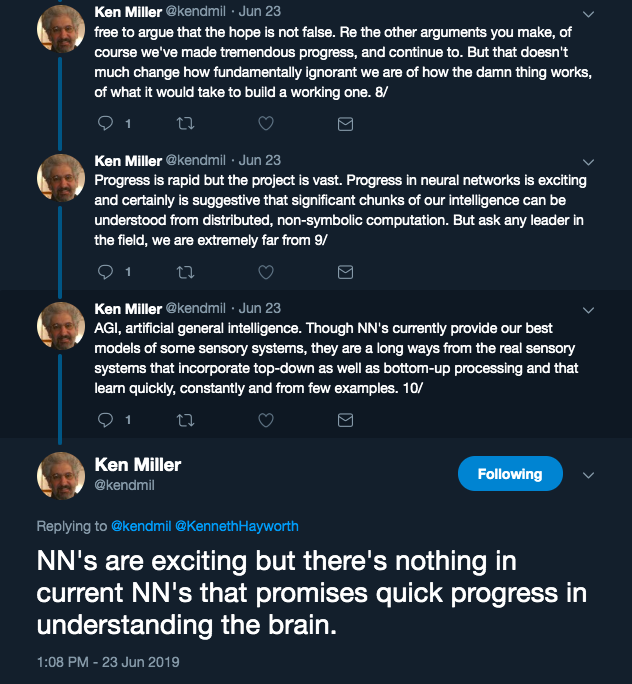The image size is (632, 684).
Task: Like the AGI tweet ending in 10/
Action: point(266,420)
